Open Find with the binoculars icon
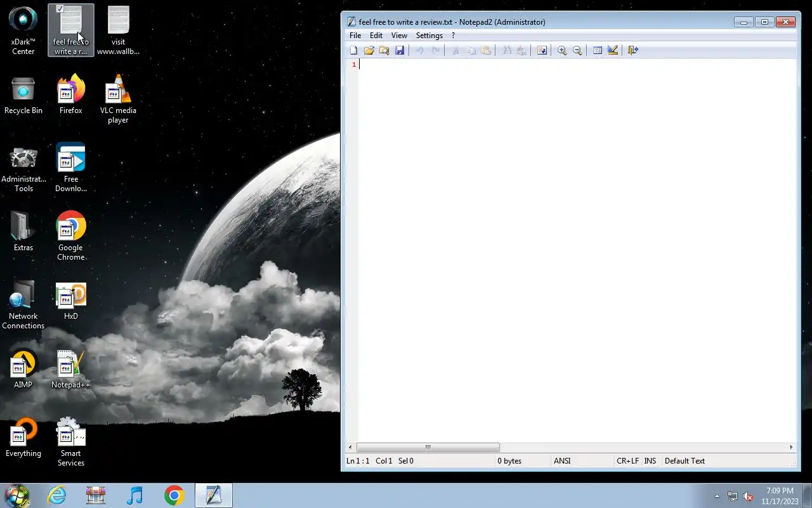This screenshot has width=812, height=508. point(506,50)
